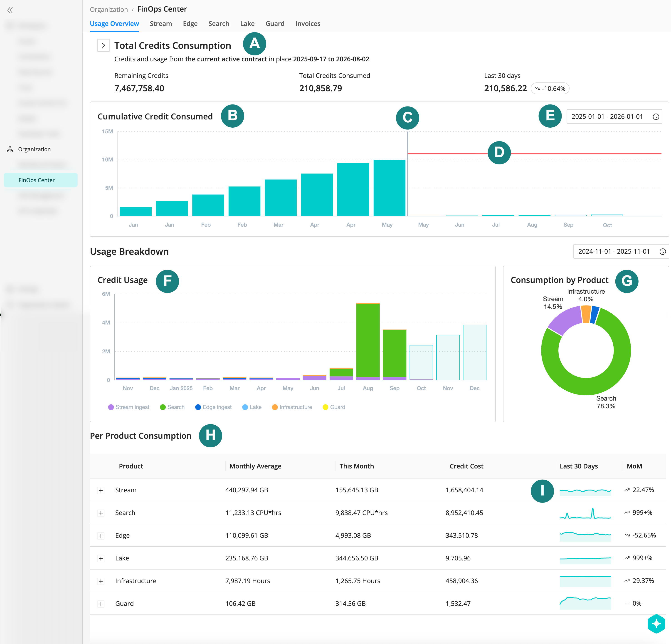Click the Search MoM 999+% trend arrow
671x644 pixels.
627,513
